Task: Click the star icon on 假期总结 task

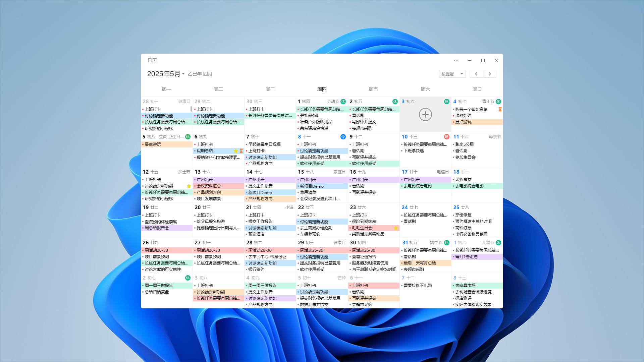Action: tap(235, 151)
